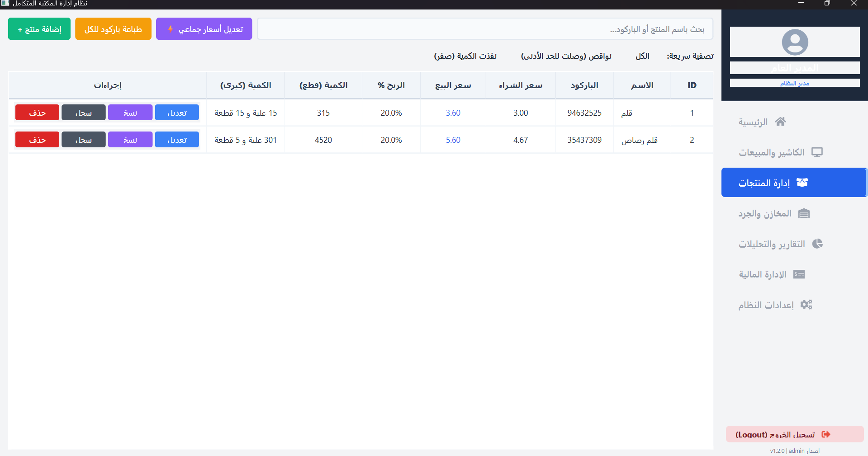
Task: Click the monitor icon for الكاشير والمبيعات
Action: [817, 152]
